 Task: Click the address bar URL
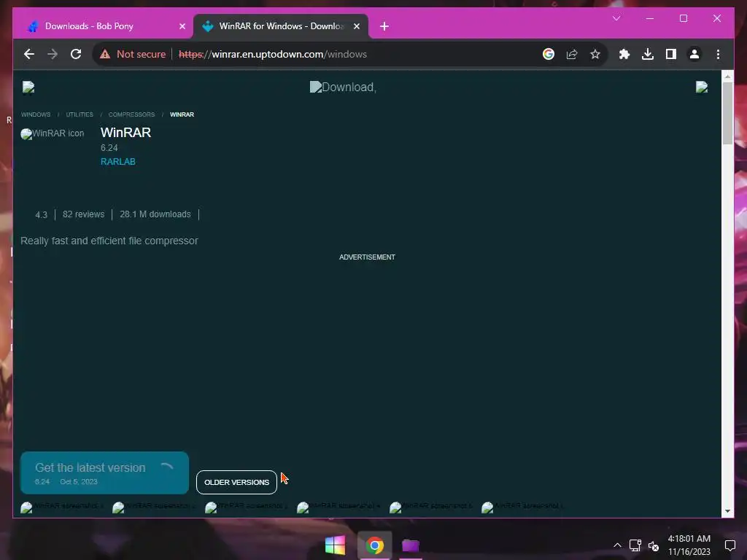pos(273,54)
